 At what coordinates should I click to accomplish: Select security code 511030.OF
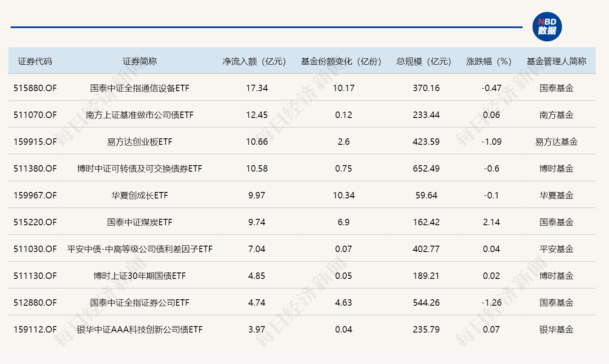point(35,249)
